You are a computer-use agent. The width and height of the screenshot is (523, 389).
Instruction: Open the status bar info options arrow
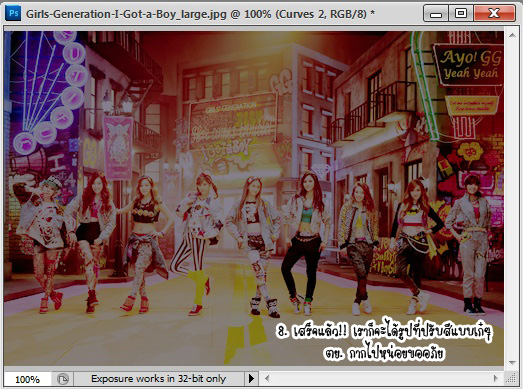(251, 379)
